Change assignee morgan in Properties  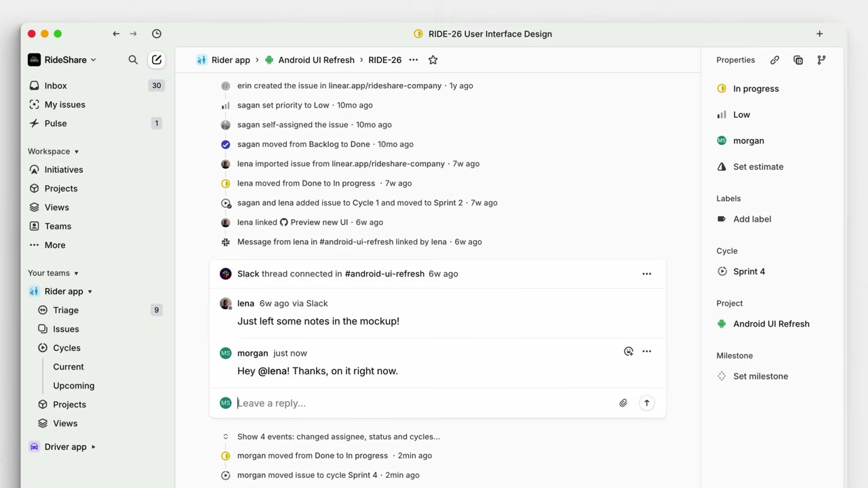pos(741,141)
